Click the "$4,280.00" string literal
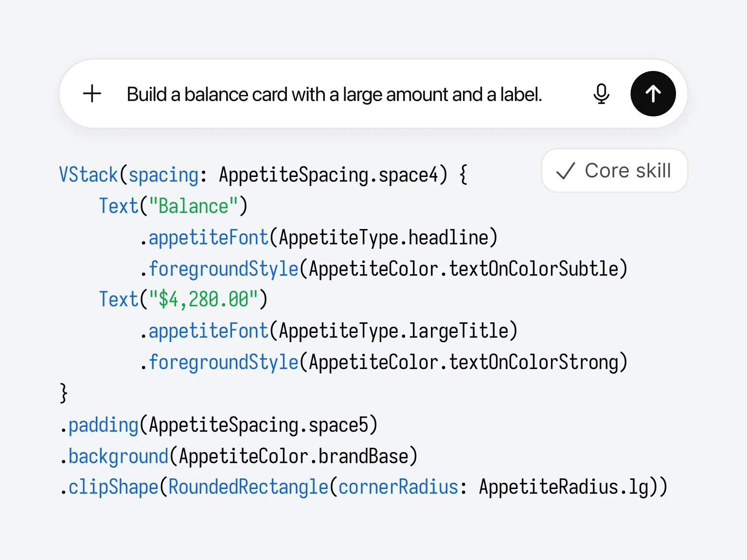 click(x=203, y=300)
